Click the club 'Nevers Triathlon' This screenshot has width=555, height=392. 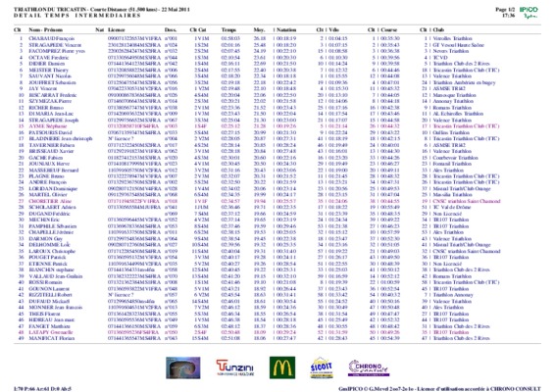pos(451,51)
